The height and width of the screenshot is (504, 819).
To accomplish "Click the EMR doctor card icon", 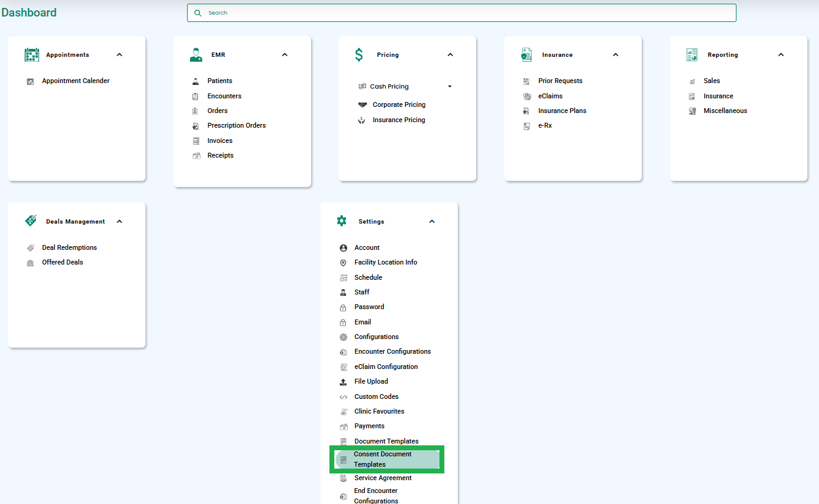I will 196,55.
